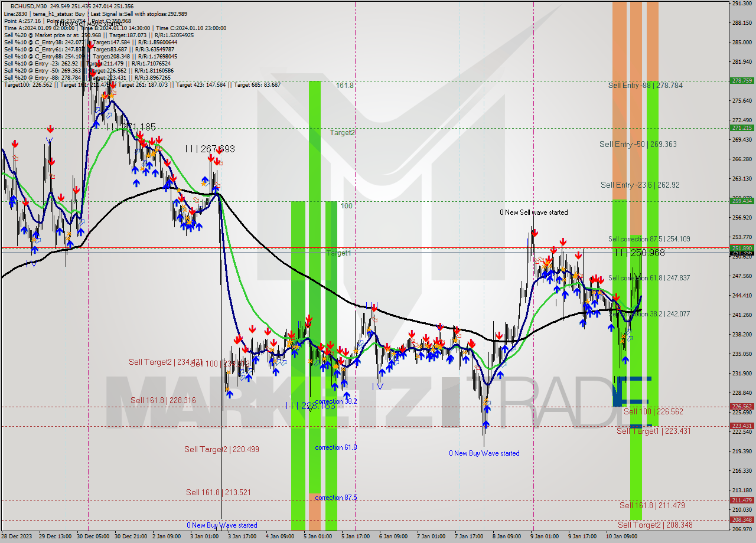Click 'Sell correction 61.8 | 247.837' label
The width and height of the screenshot is (756, 543).
[649, 278]
